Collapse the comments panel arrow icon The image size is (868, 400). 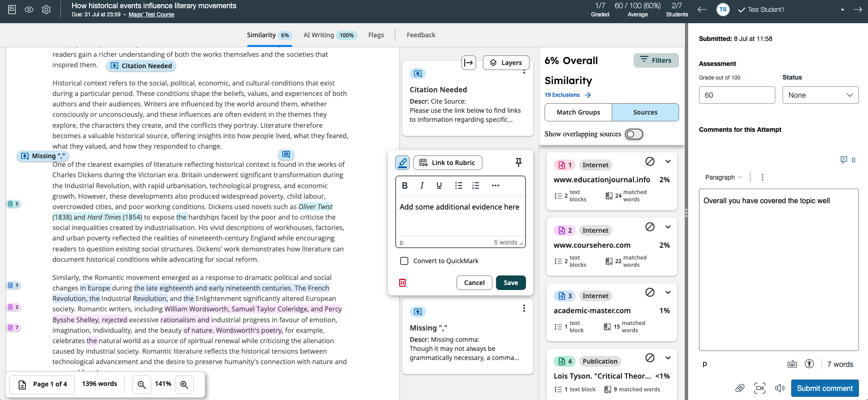pos(469,63)
